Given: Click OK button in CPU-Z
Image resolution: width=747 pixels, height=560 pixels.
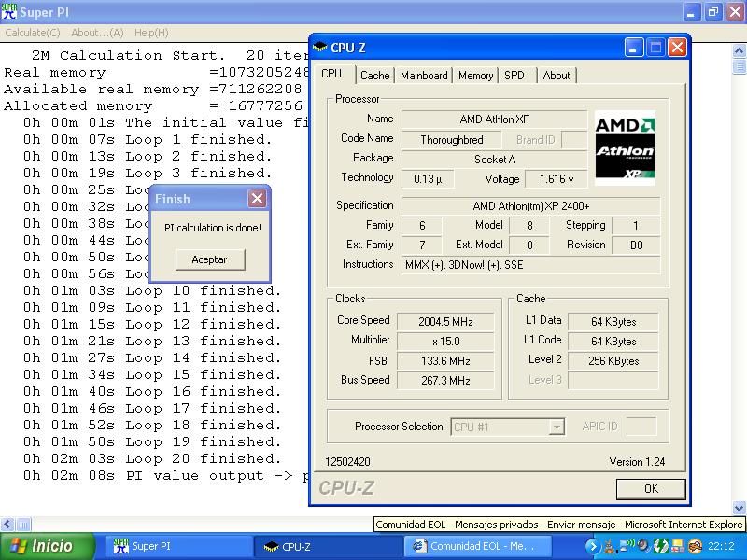Looking at the screenshot, I should [651, 488].
